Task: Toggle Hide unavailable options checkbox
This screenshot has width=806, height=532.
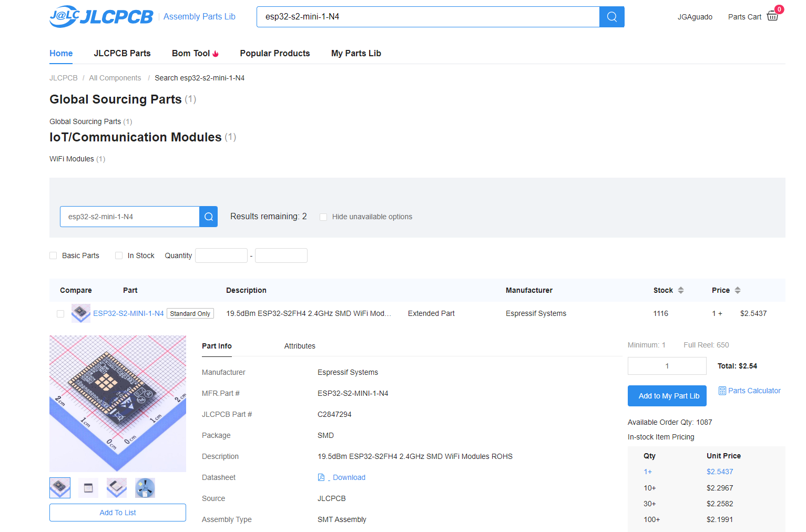Action: coord(323,217)
